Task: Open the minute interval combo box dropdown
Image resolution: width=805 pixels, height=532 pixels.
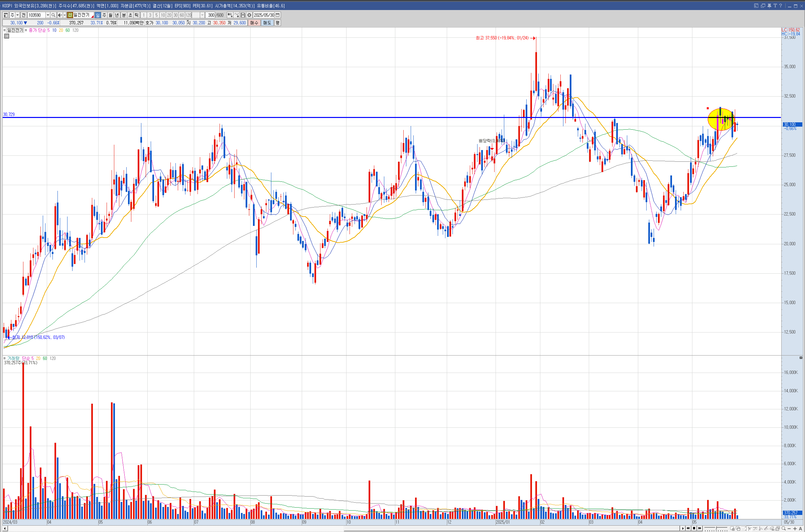Action: click(x=202, y=15)
